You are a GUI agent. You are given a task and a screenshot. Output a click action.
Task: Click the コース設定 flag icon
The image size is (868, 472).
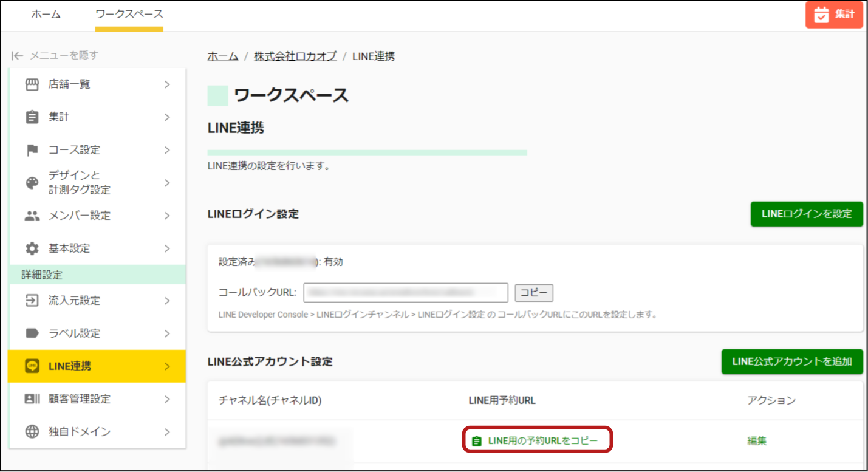[32, 150]
